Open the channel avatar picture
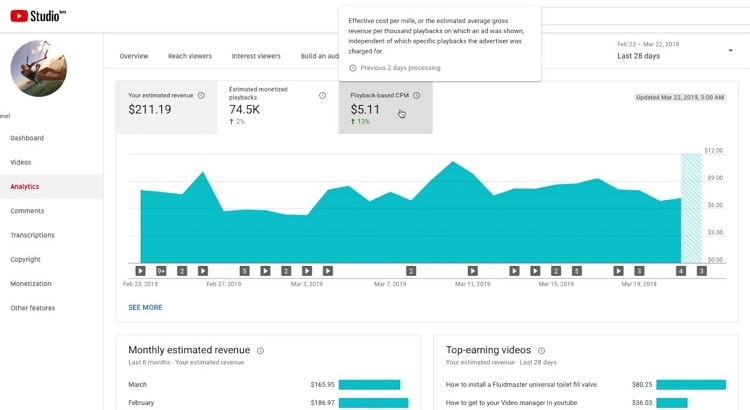This screenshot has height=410, width=750. 39,68
